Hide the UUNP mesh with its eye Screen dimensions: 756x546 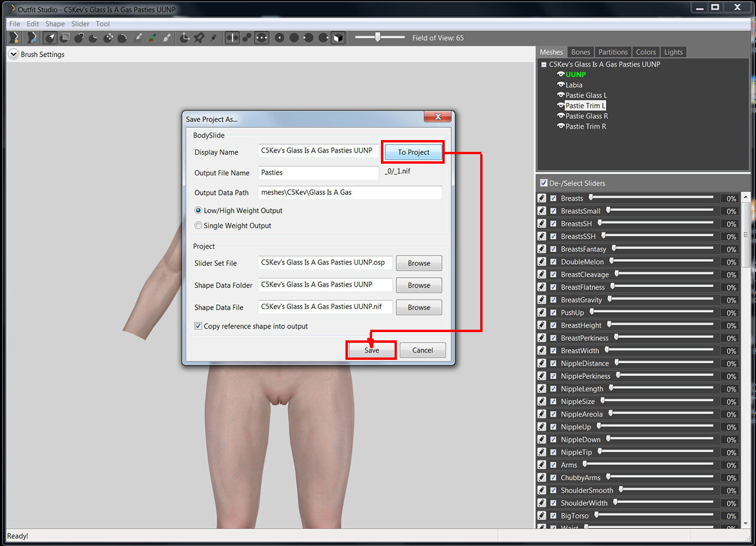coord(561,75)
